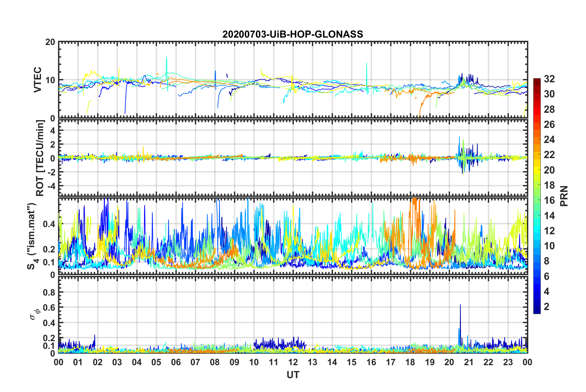Click UT axis tick label "19"
This screenshot has width=586, height=392.
(x=430, y=362)
